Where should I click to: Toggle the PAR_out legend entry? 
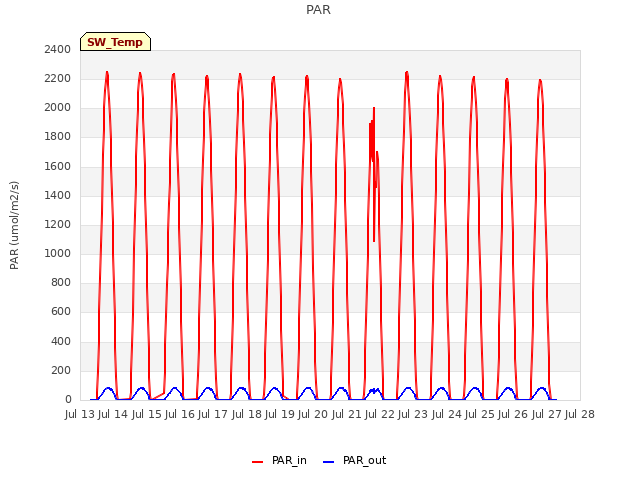click(x=354, y=460)
